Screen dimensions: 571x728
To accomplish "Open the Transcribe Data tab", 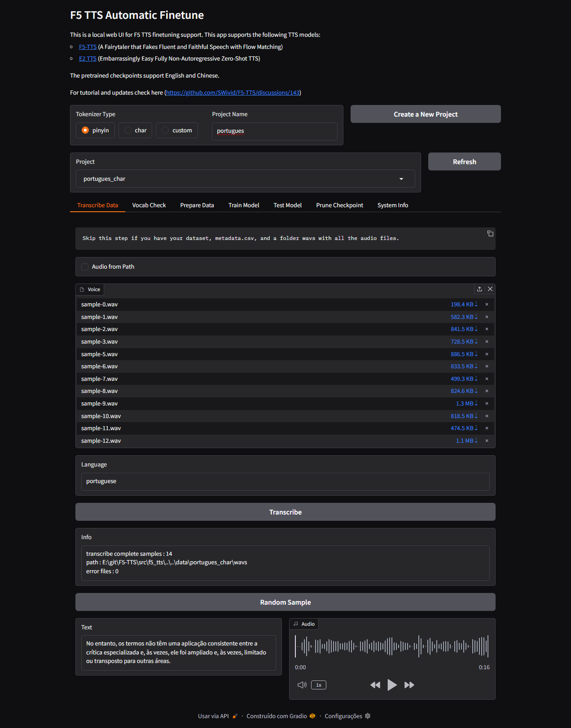I will pyautogui.click(x=97, y=205).
